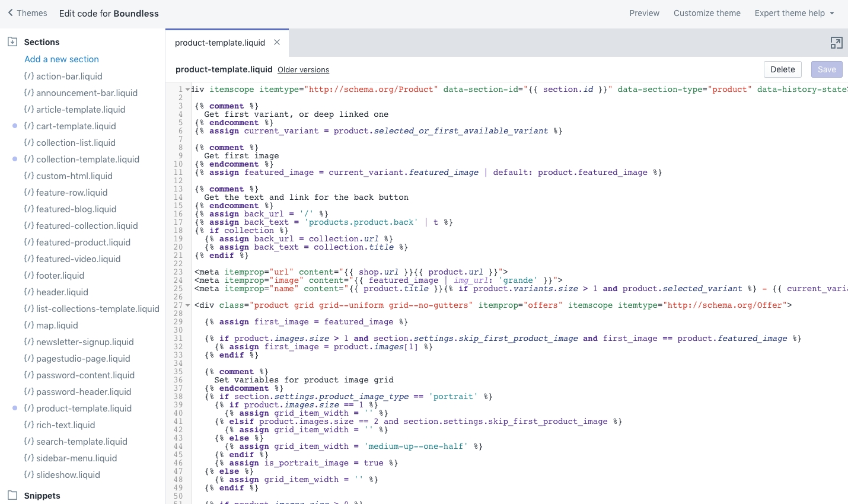Click the liquid file icon for action-bar.liquid
The height and width of the screenshot is (504, 848).
[x=28, y=76]
